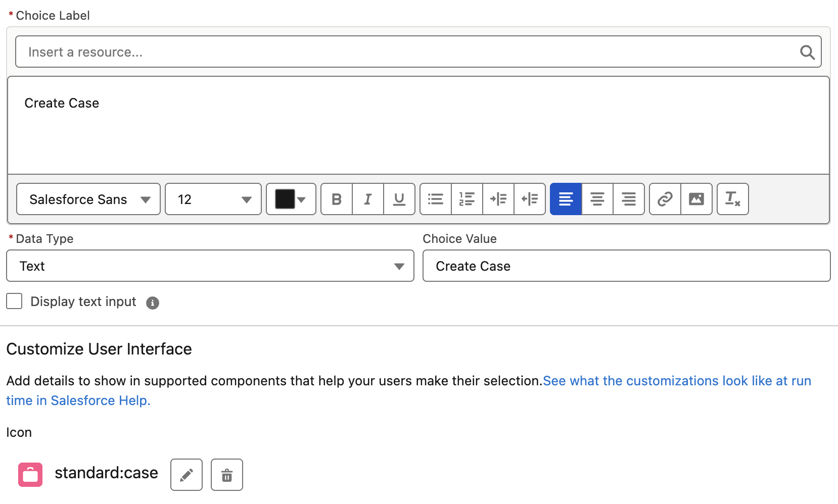838x504 pixels.
Task: Open the text color picker
Action: 291,199
